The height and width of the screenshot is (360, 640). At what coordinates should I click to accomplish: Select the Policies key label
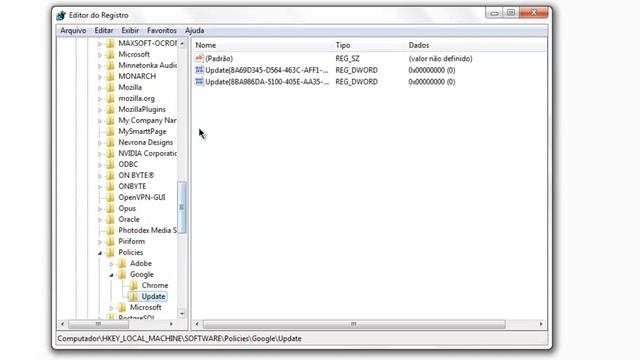pos(131,253)
